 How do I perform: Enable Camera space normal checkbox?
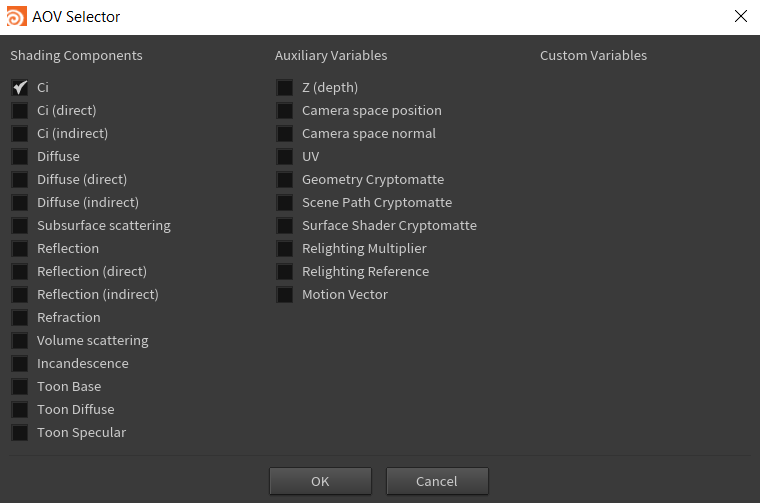tap(285, 134)
